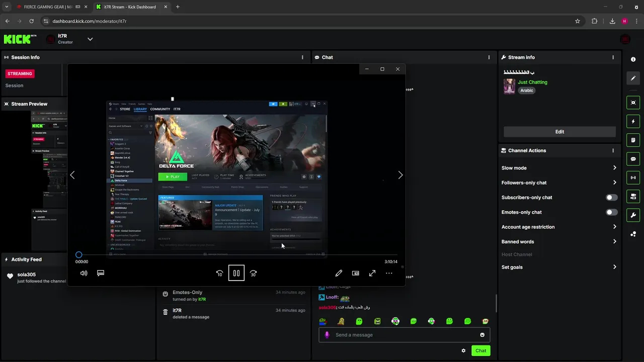Open Chrome downloads icon
The height and width of the screenshot is (362, 644).
[x=612, y=21]
